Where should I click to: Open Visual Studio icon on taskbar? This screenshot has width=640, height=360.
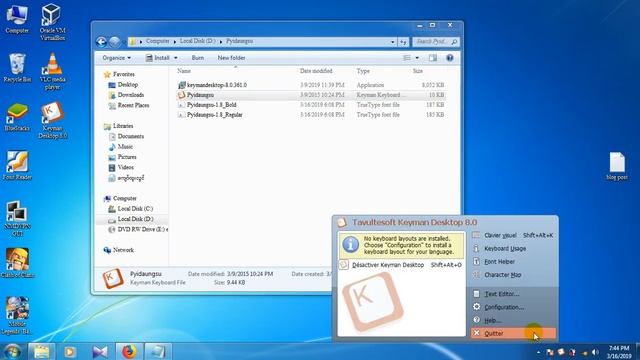pyautogui.click(x=100, y=351)
